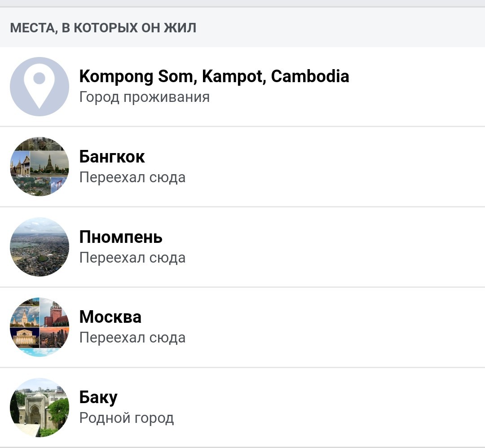485x448 pixels.
Task: Open the Москва collage thumbnail
Action: 39,327
